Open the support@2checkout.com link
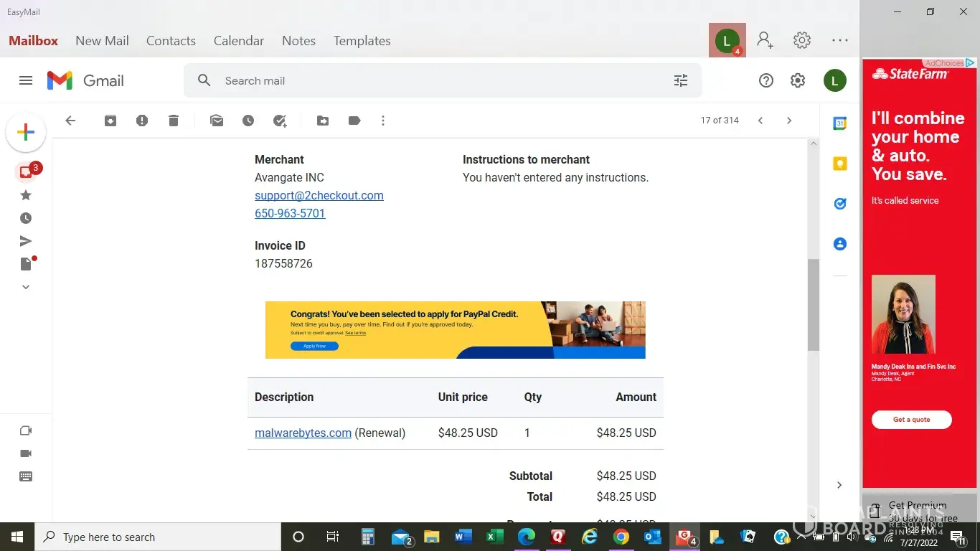This screenshot has width=980, height=551. 319,195
